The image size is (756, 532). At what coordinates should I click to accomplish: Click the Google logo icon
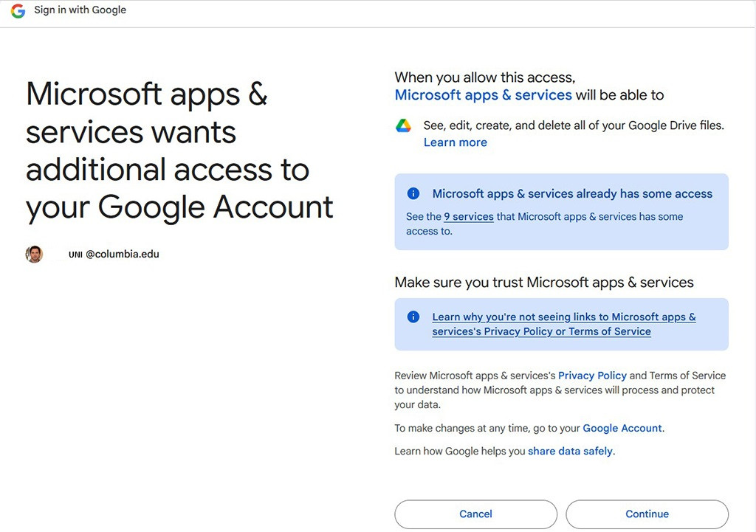[18, 11]
